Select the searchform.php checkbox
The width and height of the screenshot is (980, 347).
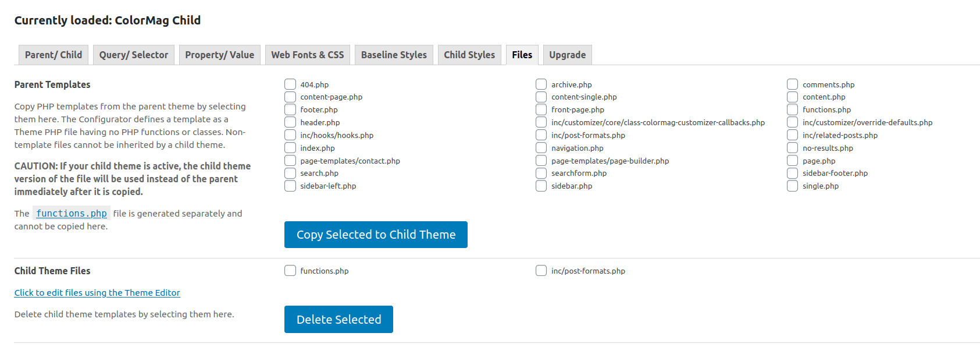[x=541, y=172]
